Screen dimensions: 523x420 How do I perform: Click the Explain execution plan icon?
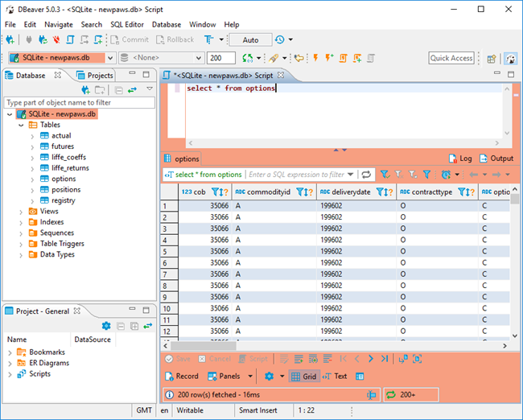(x=371, y=58)
